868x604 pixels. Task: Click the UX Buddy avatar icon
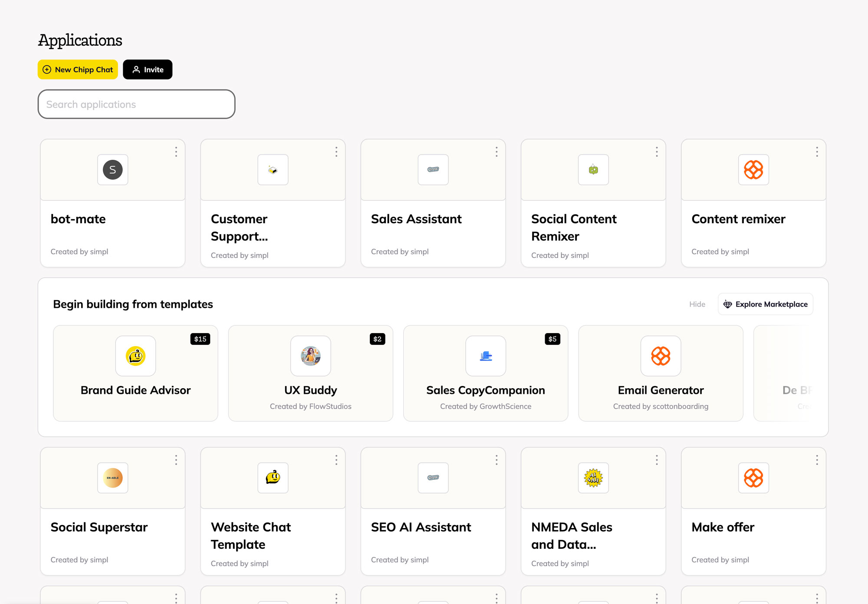tap(310, 355)
